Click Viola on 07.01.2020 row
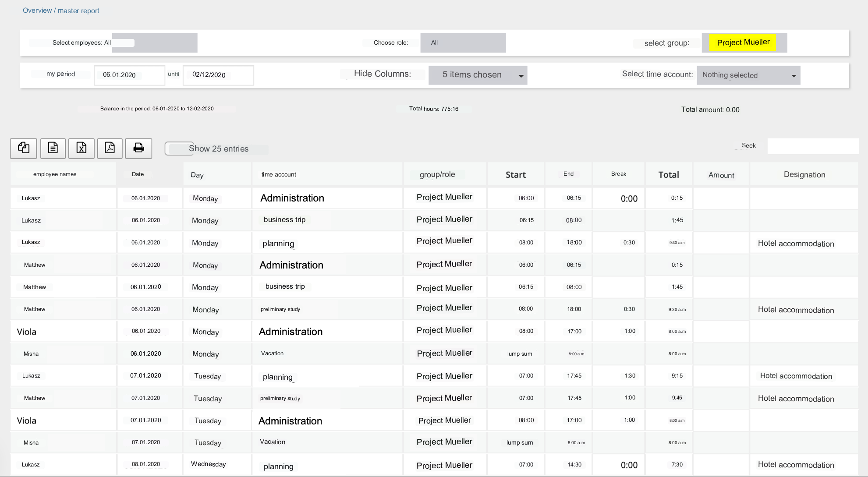This screenshot has height=477, width=868. click(27, 420)
